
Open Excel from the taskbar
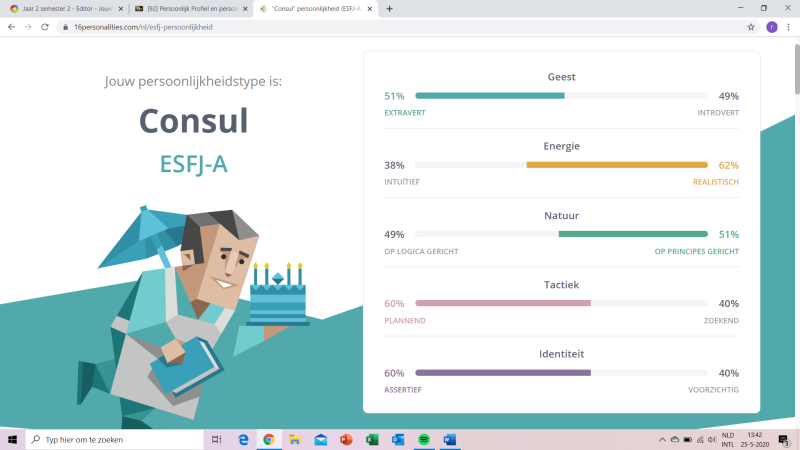[x=372, y=439]
